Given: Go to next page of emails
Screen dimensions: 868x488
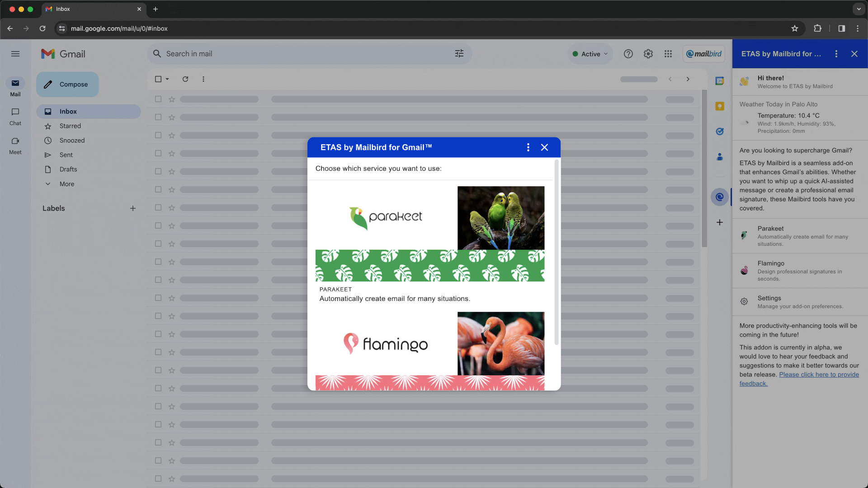Looking at the screenshot, I should pyautogui.click(x=688, y=79).
